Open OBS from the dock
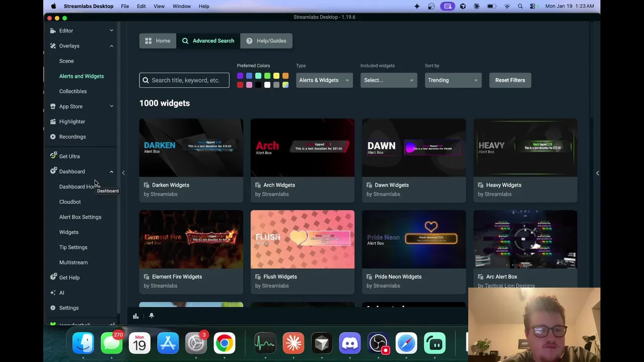 pos(378,343)
